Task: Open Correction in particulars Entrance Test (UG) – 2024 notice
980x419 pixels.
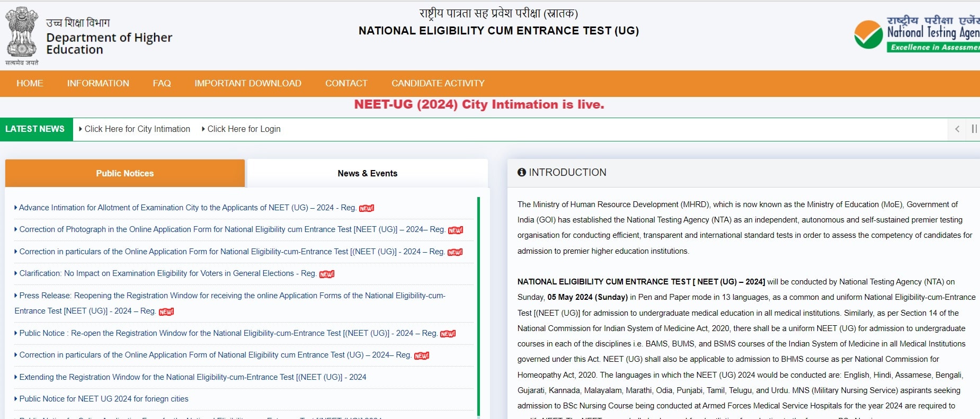Action: click(x=215, y=355)
